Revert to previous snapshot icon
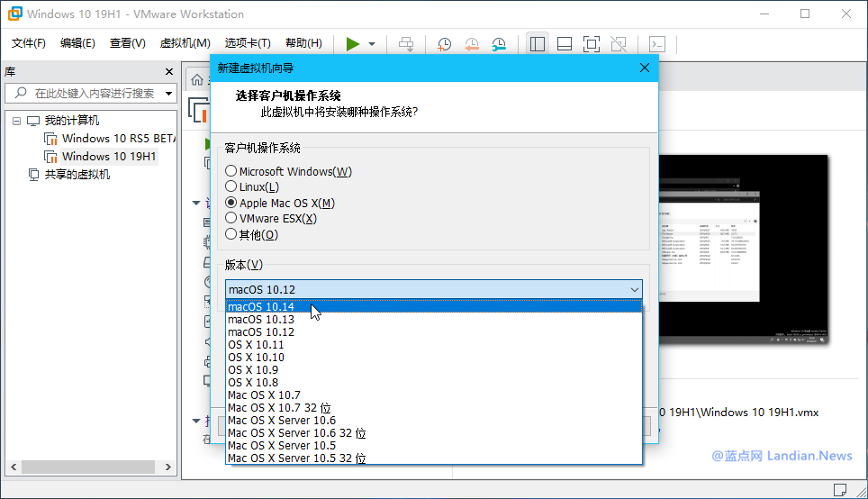This screenshot has width=868, height=499. pos(472,44)
